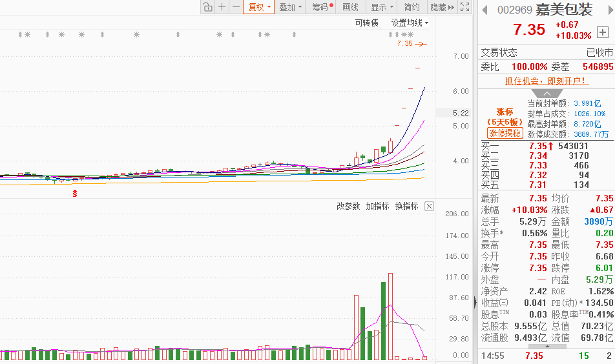615x364 pixels.
Task: Add 嘉美包装 to watchlist plus box
Action: 603,32
